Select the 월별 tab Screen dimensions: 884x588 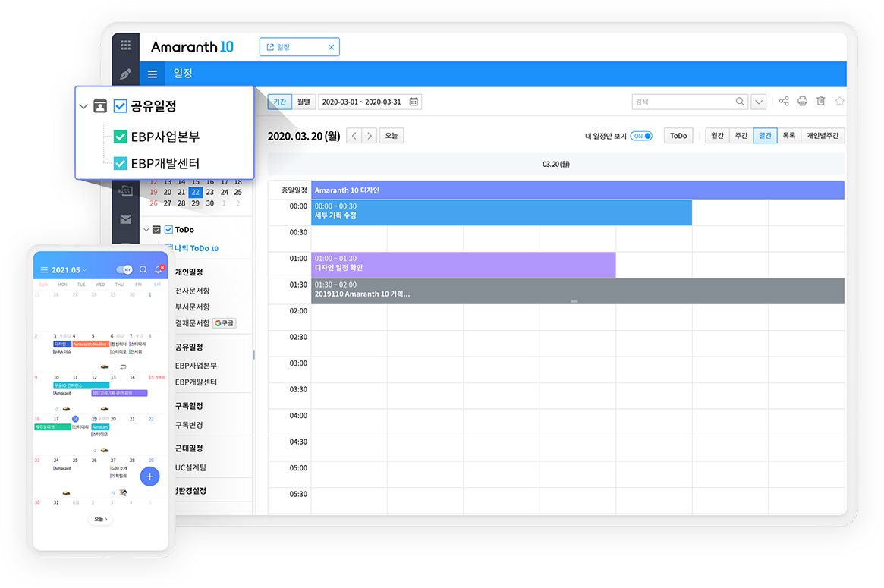[304, 102]
